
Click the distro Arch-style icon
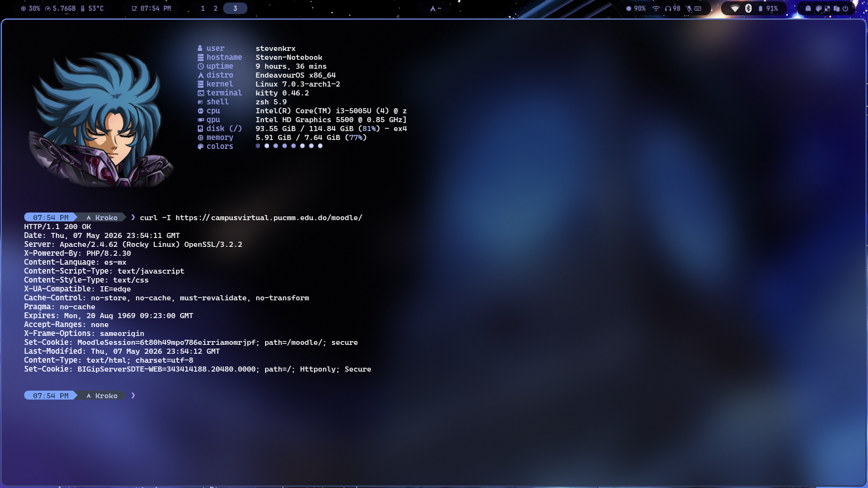coord(200,75)
